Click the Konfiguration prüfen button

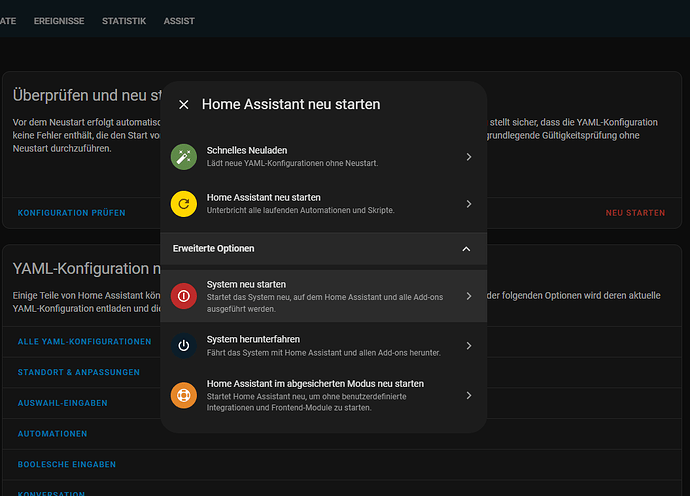[x=72, y=213]
